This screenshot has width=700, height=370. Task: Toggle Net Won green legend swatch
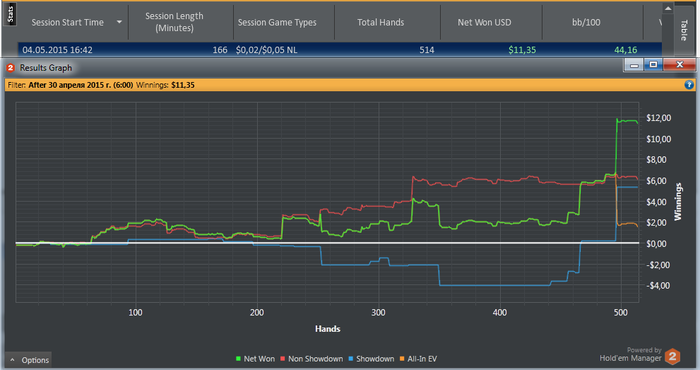(238, 359)
